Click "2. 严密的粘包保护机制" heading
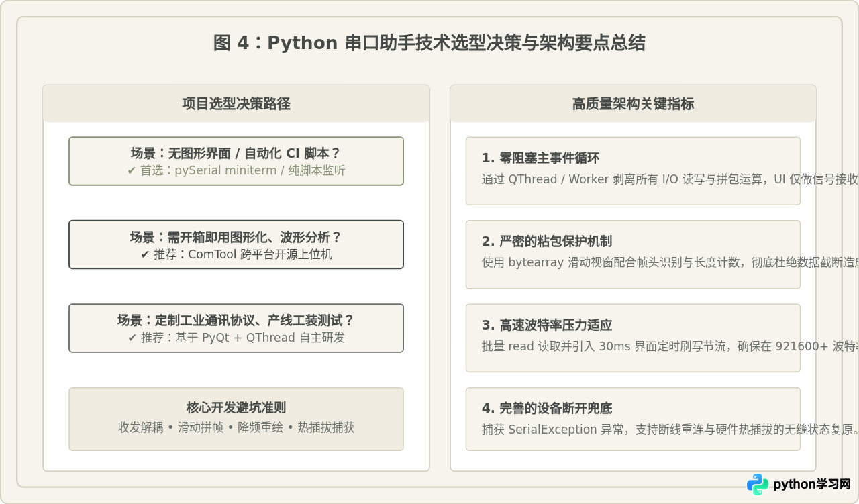The width and height of the screenshot is (859, 504). click(x=547, y=242)
